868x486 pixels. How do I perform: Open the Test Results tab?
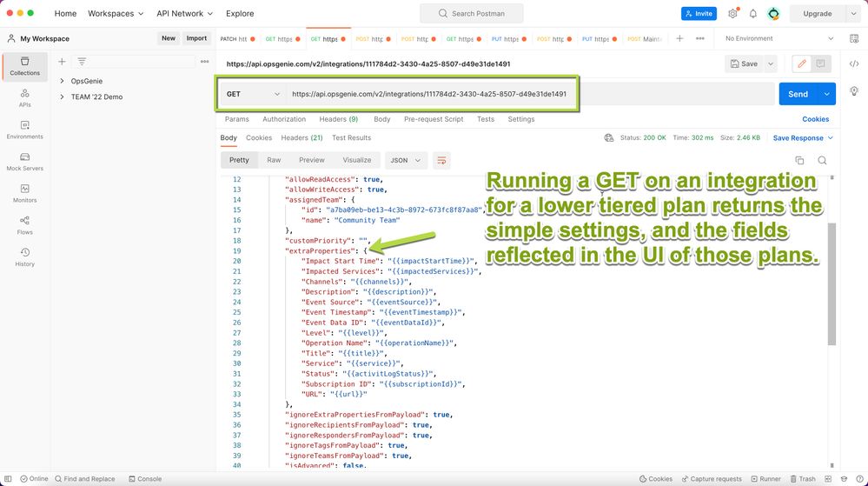click(x=352, y=138)
